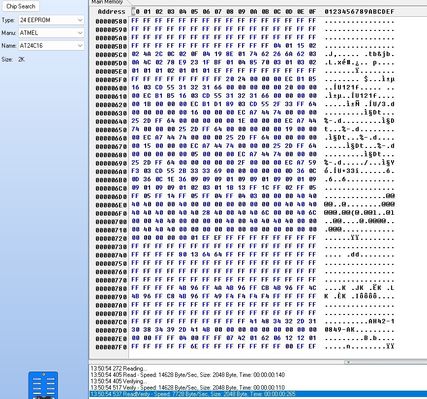Click the blue chip socket image
The width and height of the screenshot is (427, 399).
coord(43,385)
